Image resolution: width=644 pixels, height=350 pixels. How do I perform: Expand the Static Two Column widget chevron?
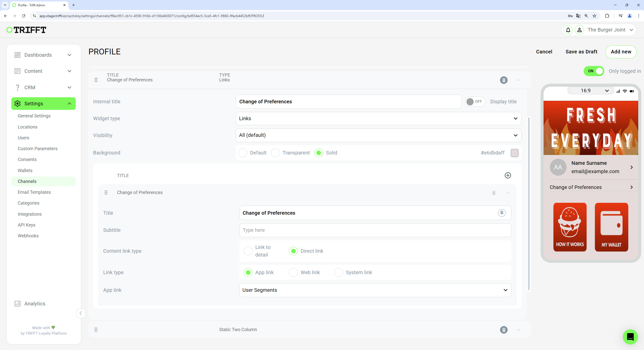coord(518,330)
